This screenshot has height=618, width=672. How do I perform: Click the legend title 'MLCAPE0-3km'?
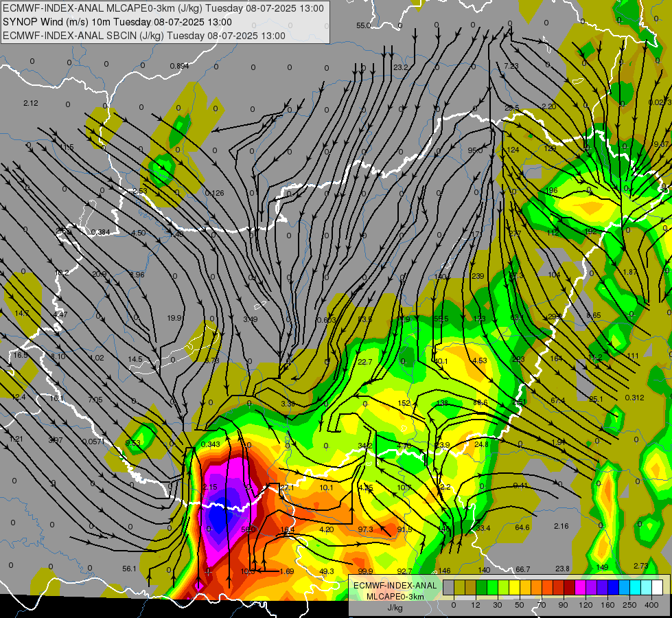(395, 597)
